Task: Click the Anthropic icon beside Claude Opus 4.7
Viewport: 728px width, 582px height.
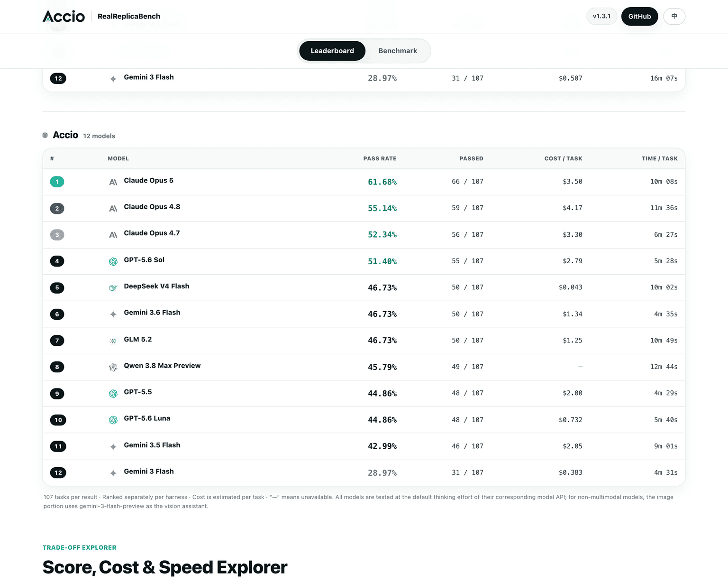Action: tap(113, 235)
